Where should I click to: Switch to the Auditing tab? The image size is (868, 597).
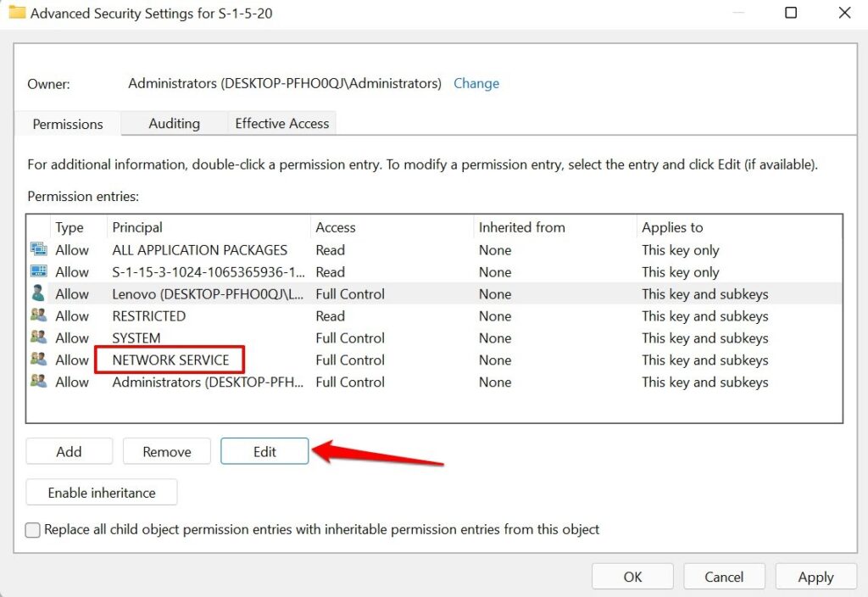174,123
